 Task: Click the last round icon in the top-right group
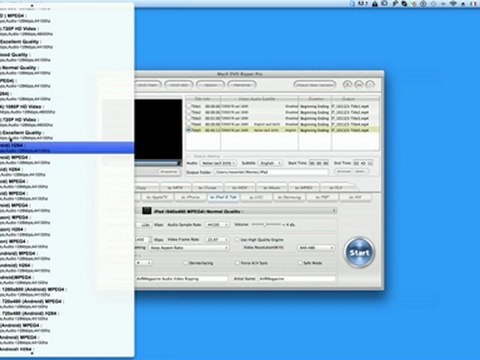tap(370, 85)
